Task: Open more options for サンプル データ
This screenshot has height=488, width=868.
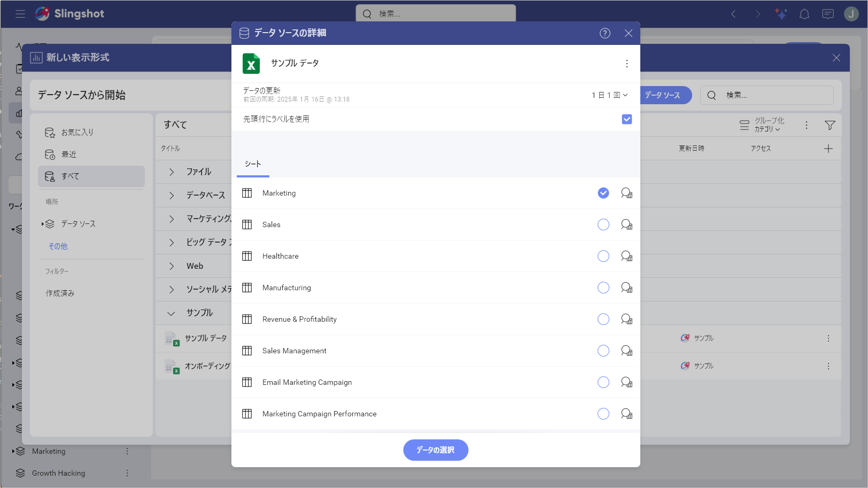Action: (x=627, y=64)
